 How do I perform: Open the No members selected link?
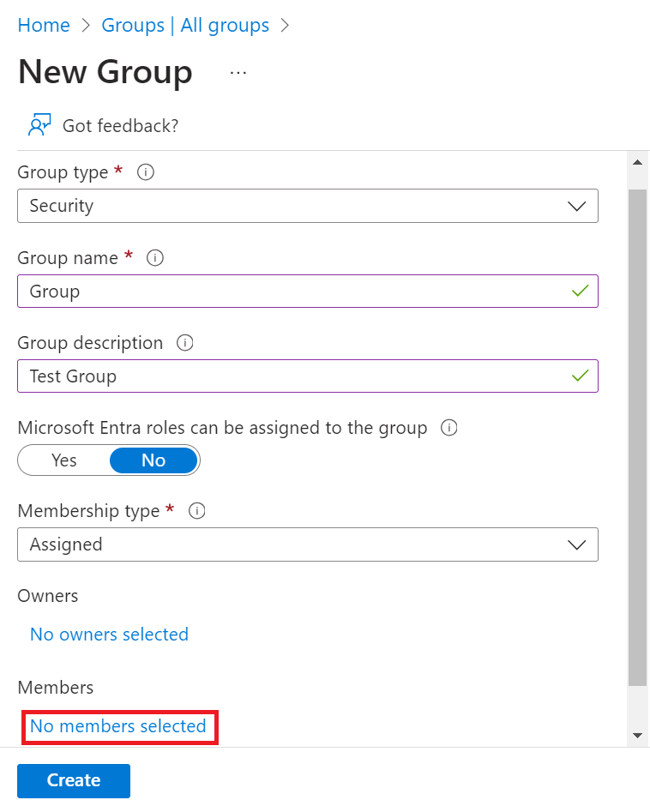point(118,726)
